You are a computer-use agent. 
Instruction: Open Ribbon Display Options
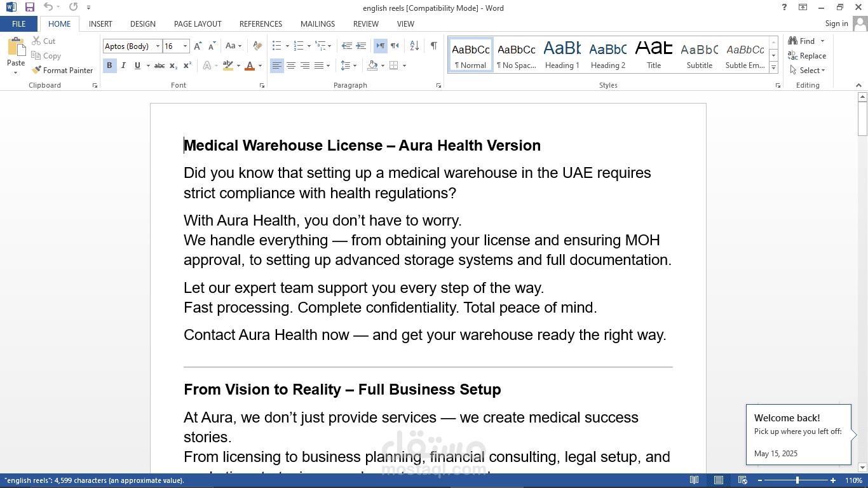tap(803, 8)
